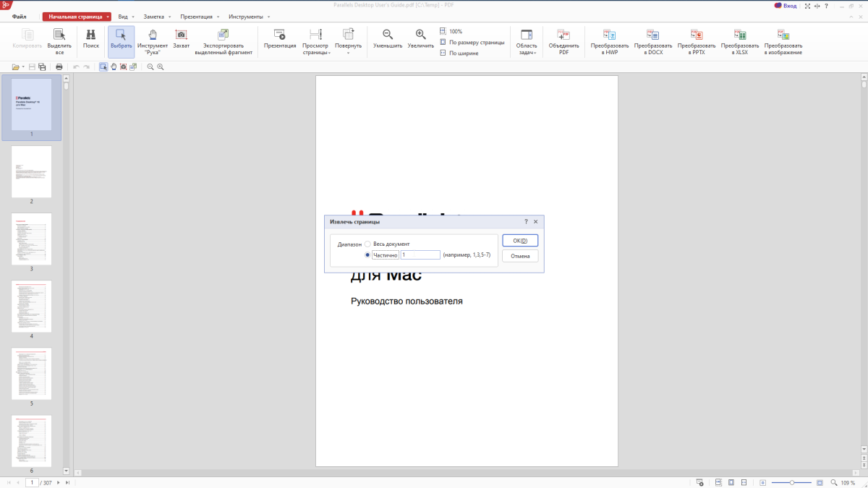Select page 3 thumbnail
Image resolution: width=868 pixels, height=488 pixels.
coord(31,239)
